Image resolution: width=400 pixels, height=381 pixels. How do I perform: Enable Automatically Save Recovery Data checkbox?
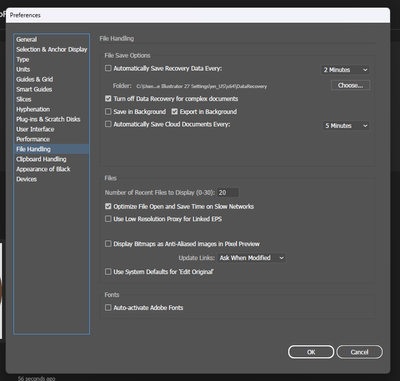point(108,68)
